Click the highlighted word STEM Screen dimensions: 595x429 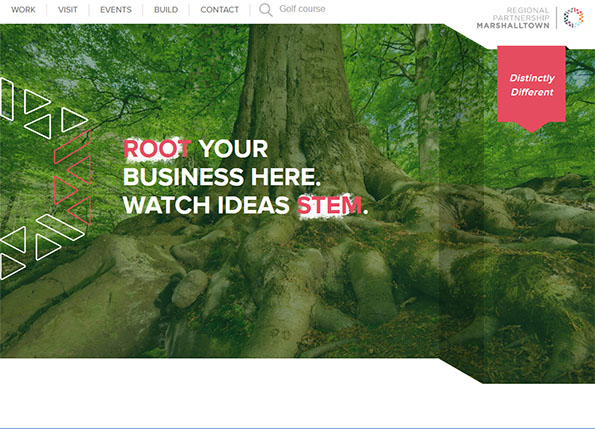[329, 206]
